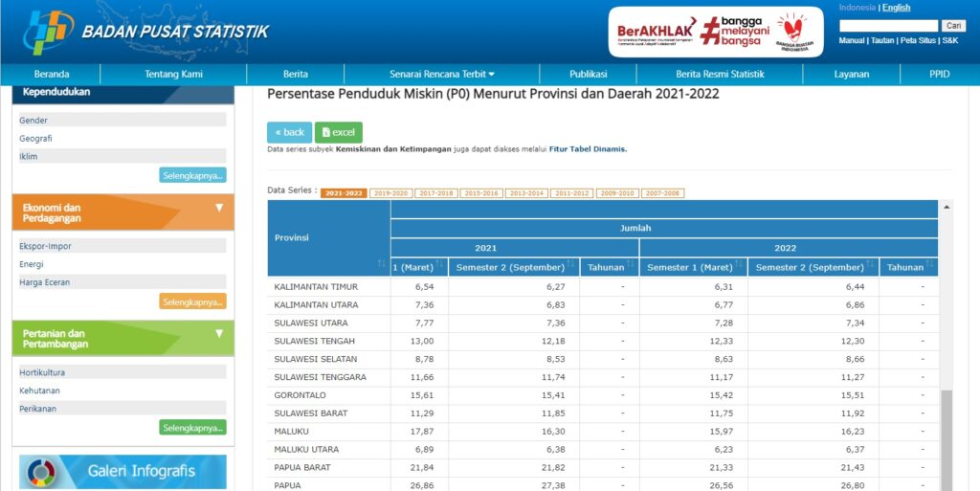This screenshot has height=491, width=980.
Task: Collapse the Pertanian dan Pertambangan section arrow
Action: [218, 333]
